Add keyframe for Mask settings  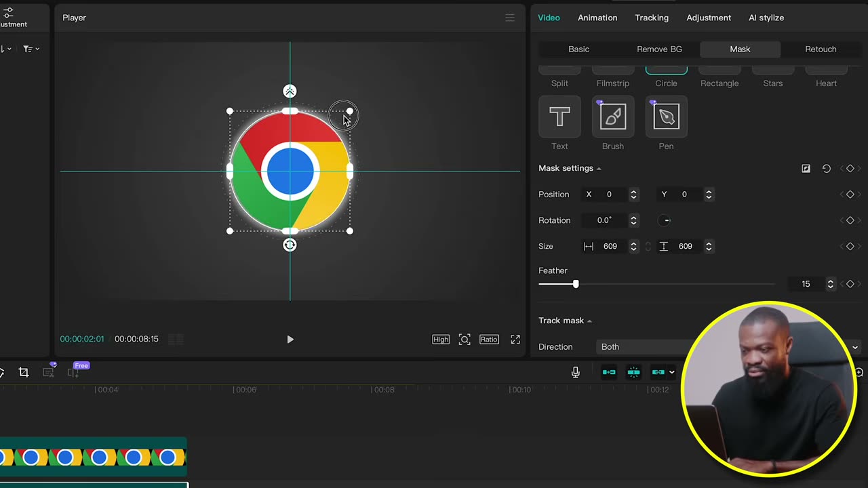850,169
